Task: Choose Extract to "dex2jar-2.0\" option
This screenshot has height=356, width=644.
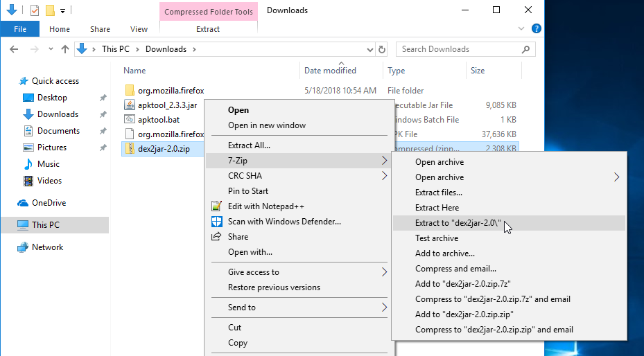Action: pyautogui.click(x=457, y=223)
